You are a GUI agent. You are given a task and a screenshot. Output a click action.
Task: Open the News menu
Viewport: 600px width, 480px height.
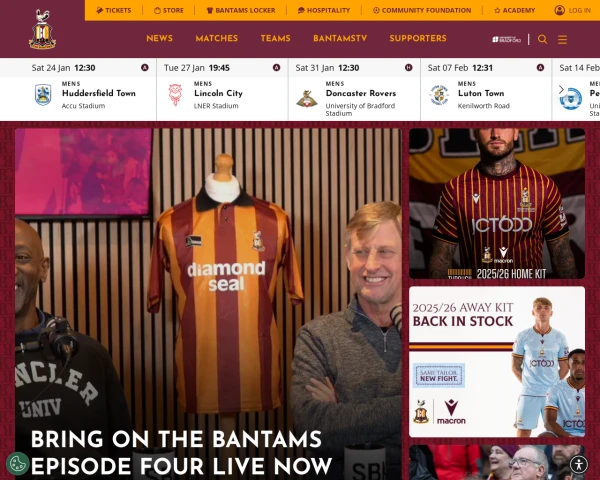[x=160, y=38]
